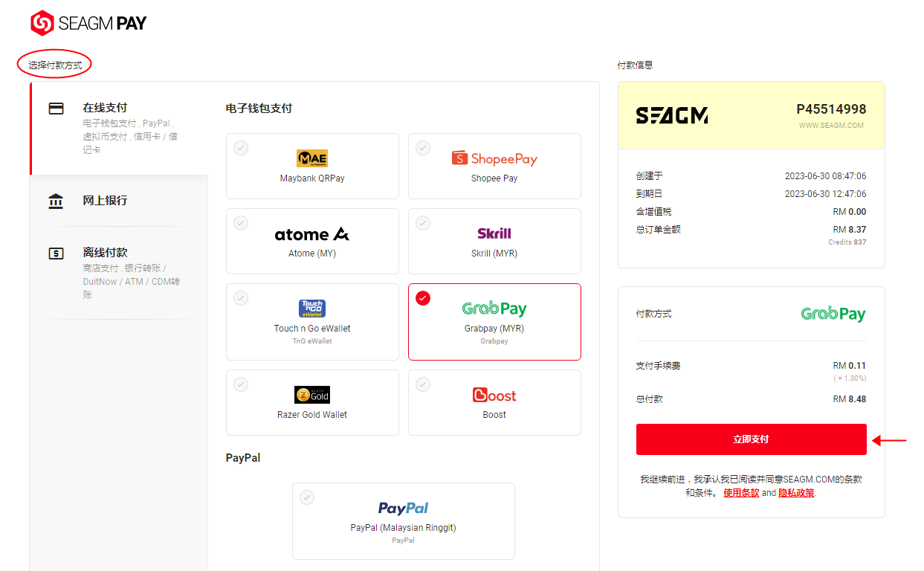Choose the ShopeePay logo option
This screenshot has height=571, width=924.
coord(494,158)
